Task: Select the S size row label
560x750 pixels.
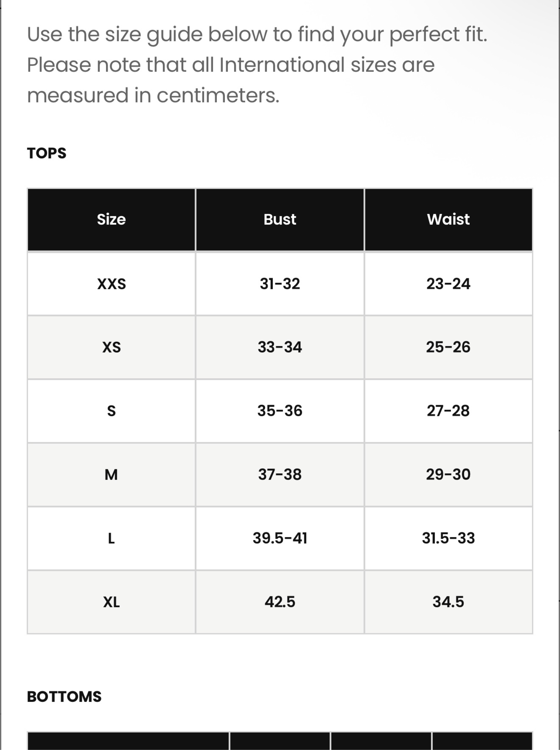Action: click(x=111, y=411)
